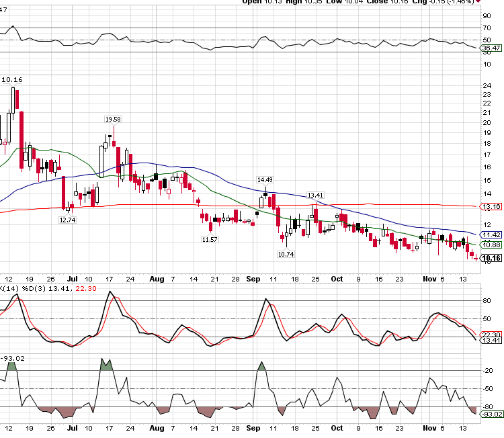
Task: Click the Nov label under the Williams panel
Action: (x=430, y=428)
